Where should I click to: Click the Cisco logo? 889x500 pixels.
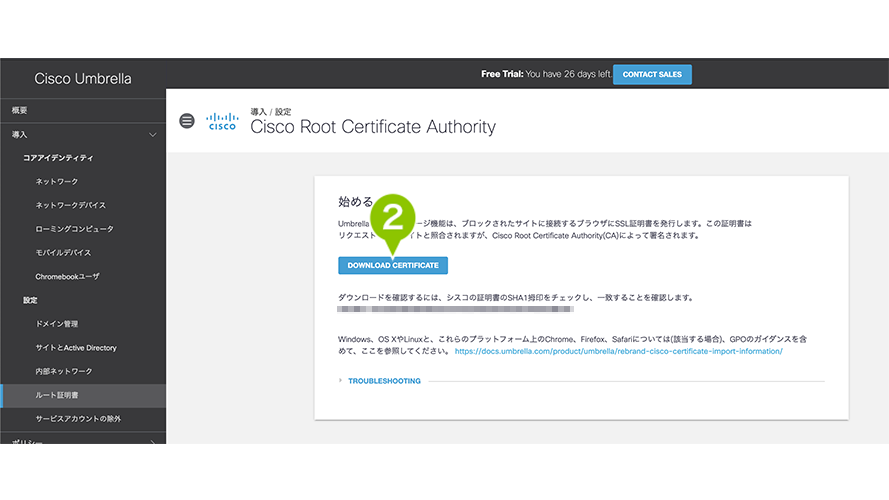[x=222, y=121]
